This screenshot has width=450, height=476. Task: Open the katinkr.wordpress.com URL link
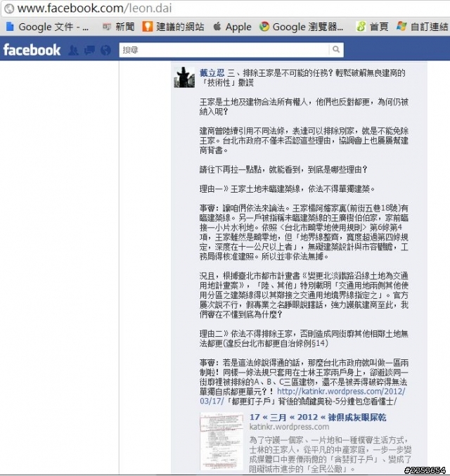(x=302, y=396)
